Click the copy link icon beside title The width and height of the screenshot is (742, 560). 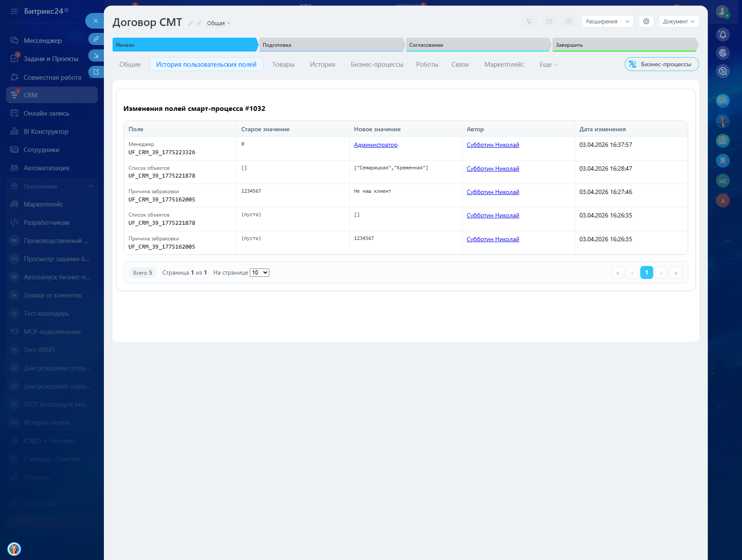199,23
